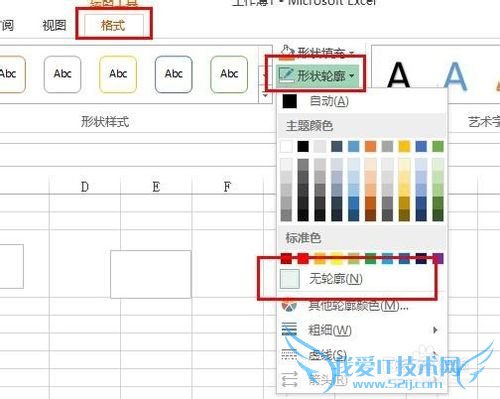This screenshot has height=399, width=500.
Task: Click the dashed lines icon beside 虚线(S)
Action: click(x=289, y=354)
